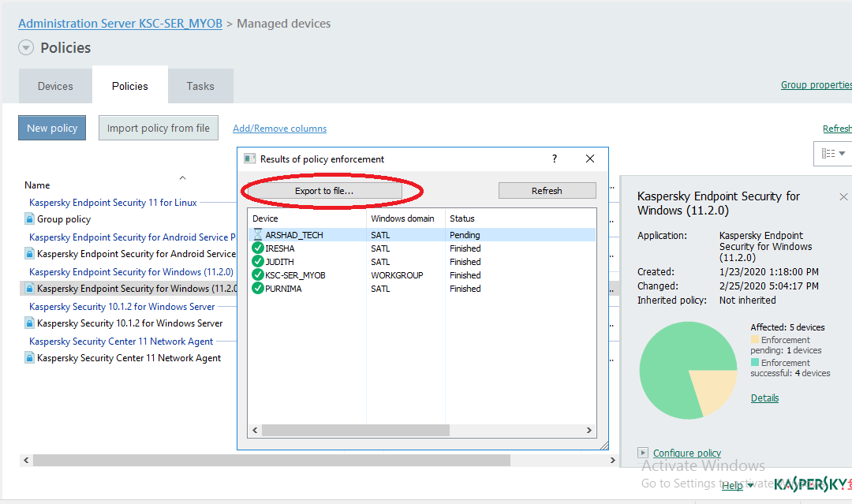Click the New policy button
This screenshot has height=504, width=852.
tap(52, 129)
